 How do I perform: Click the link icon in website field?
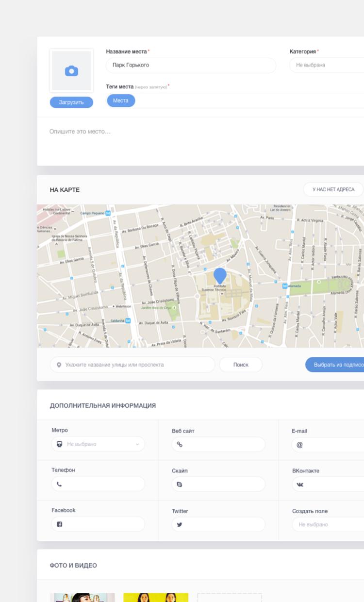[x=180, y=444]
